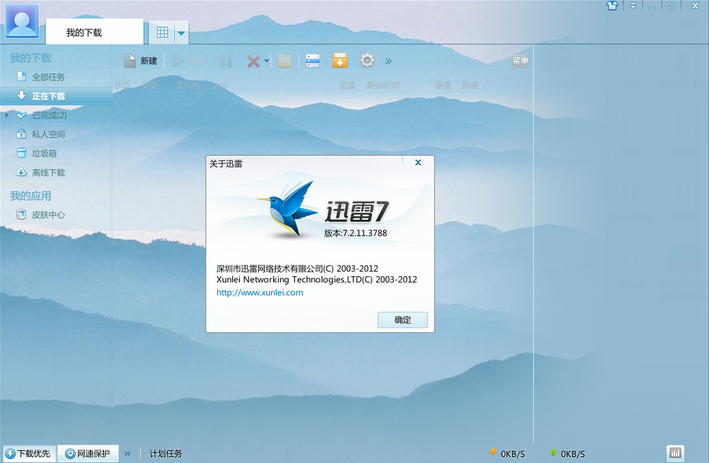The height and width of the screenshot is (463, 709).
Task: Click the red X delete task icon
Action: click(252, 61)
